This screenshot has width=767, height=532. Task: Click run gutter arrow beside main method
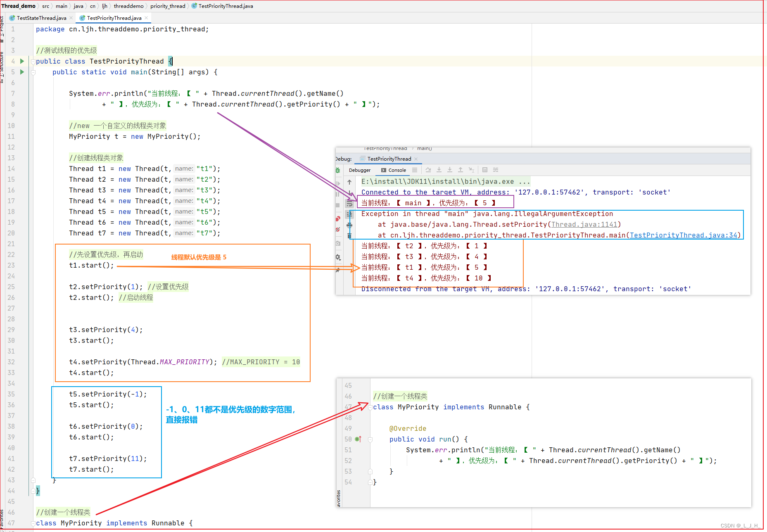(22, 72)
